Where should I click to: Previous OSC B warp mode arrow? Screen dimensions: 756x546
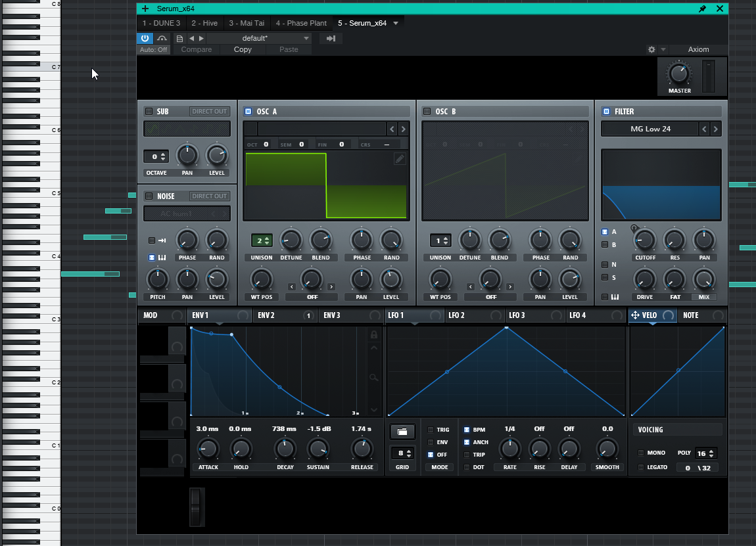[x=471, y=286]
